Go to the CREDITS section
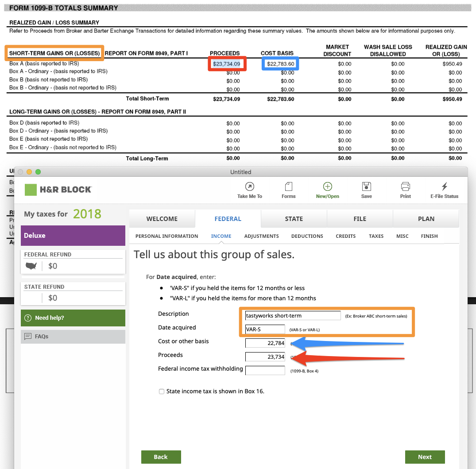Viewport: 476px width, 469px height. (345, 236)
